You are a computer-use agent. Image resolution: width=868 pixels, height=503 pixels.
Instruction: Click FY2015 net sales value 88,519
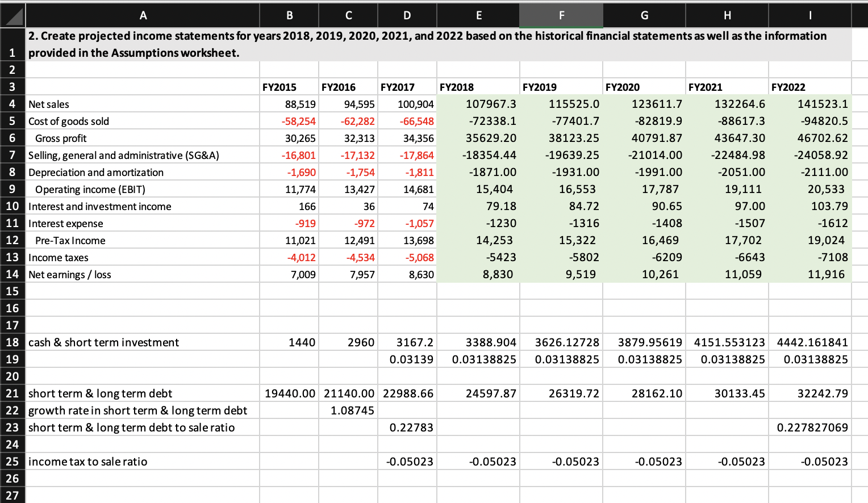(x=301, y=104)
